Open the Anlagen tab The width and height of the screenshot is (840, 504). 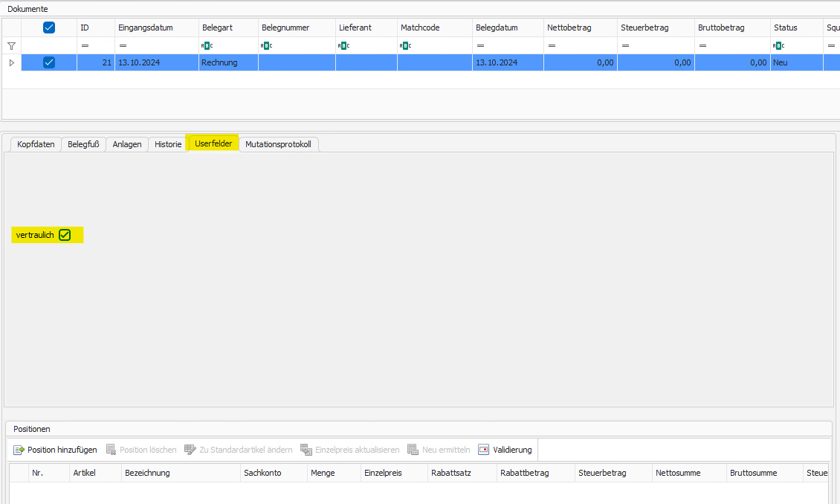point(127,144)
